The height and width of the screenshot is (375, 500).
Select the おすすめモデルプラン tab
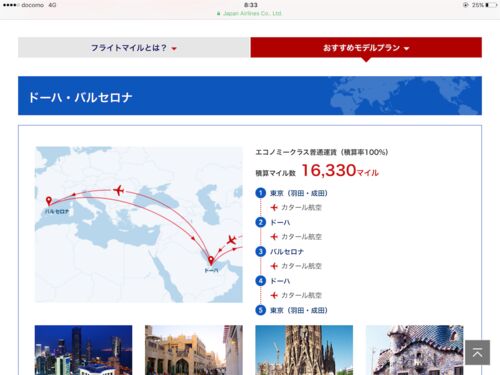(x=366, y=48)
